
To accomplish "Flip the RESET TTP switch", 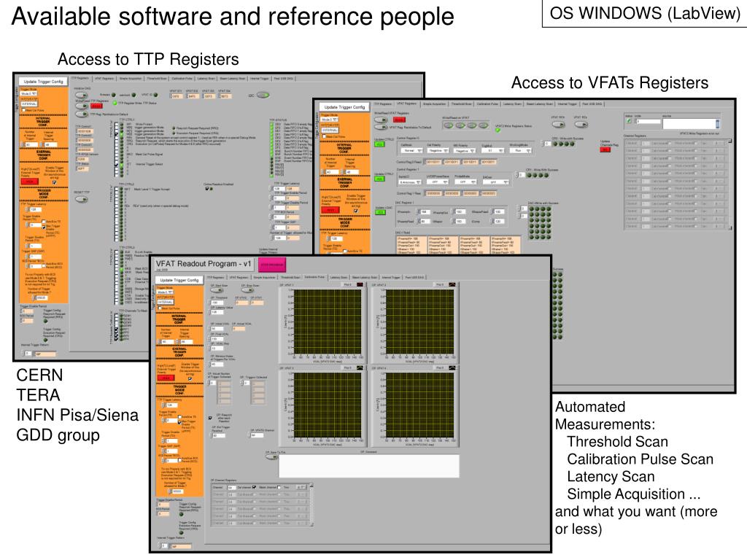I will click(x=82, y=199).
